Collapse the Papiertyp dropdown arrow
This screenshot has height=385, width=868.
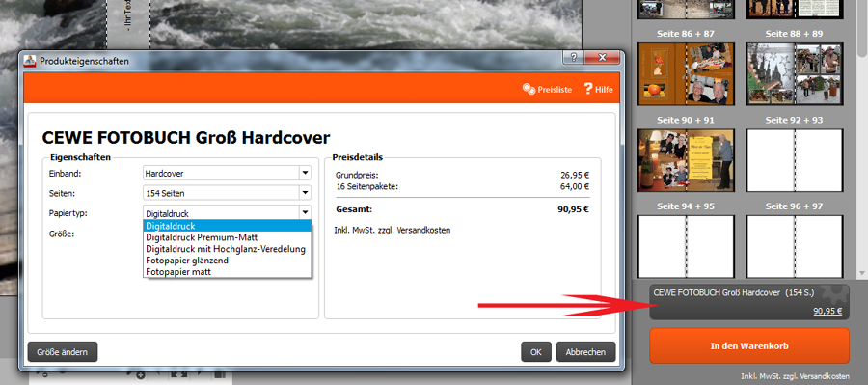click(x=305, y=212)
